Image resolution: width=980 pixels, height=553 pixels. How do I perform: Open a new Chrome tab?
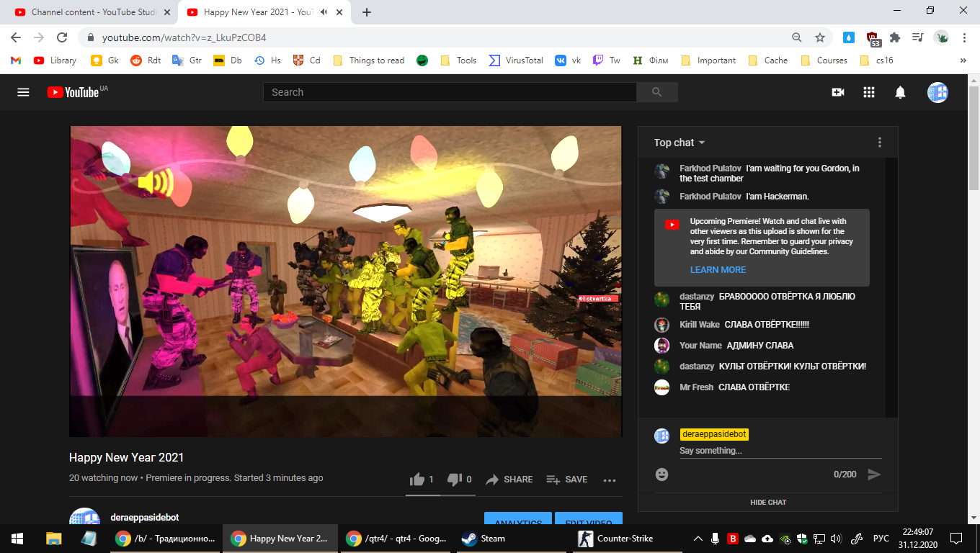tap(367, 12)
